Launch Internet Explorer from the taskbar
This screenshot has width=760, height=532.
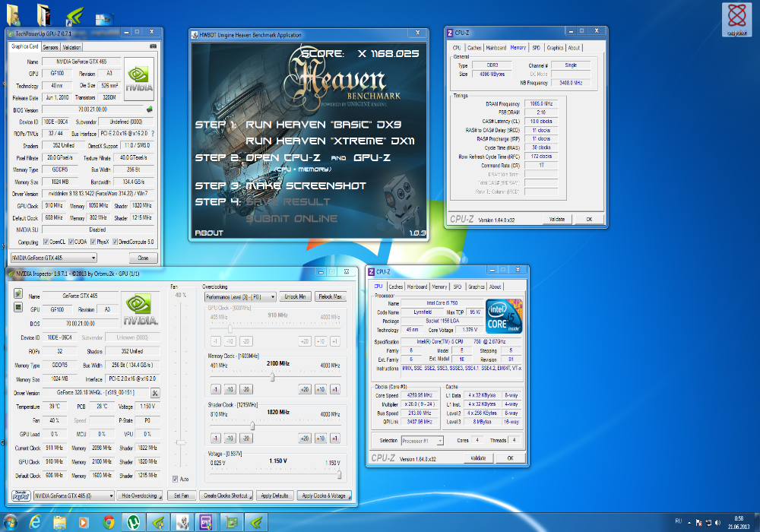coord(36,522)
